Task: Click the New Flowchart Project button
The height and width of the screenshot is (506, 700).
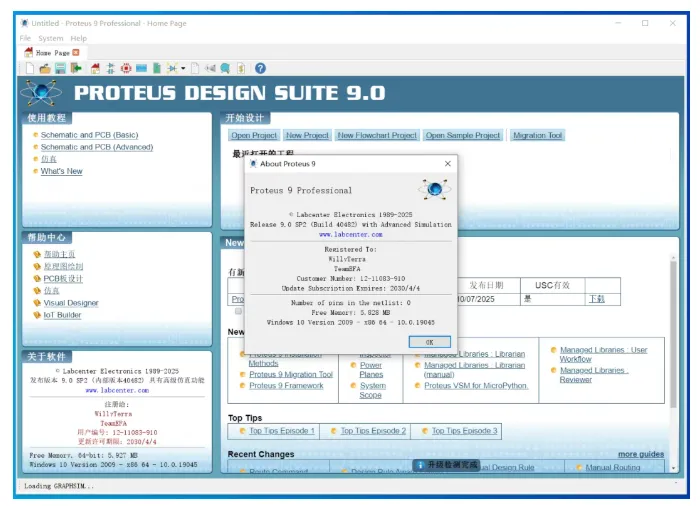Action: coord(377,135)
